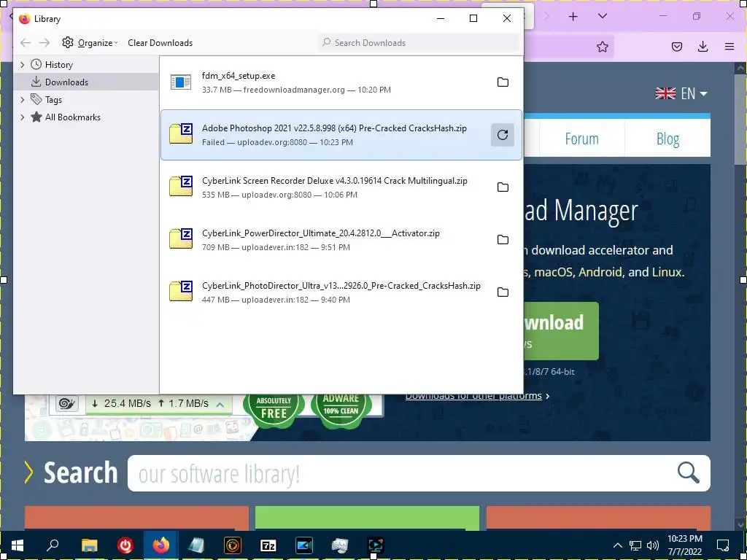This screenshot has height=560, width=747.
Task: Open the Forum tab on the website
Action: pos(581,139)
